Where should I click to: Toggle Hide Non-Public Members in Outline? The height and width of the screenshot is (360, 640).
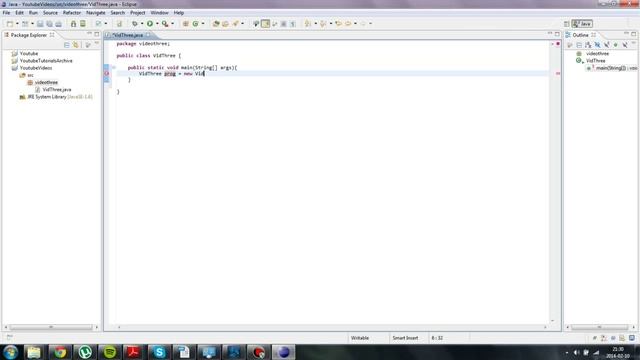click(616, 44)
